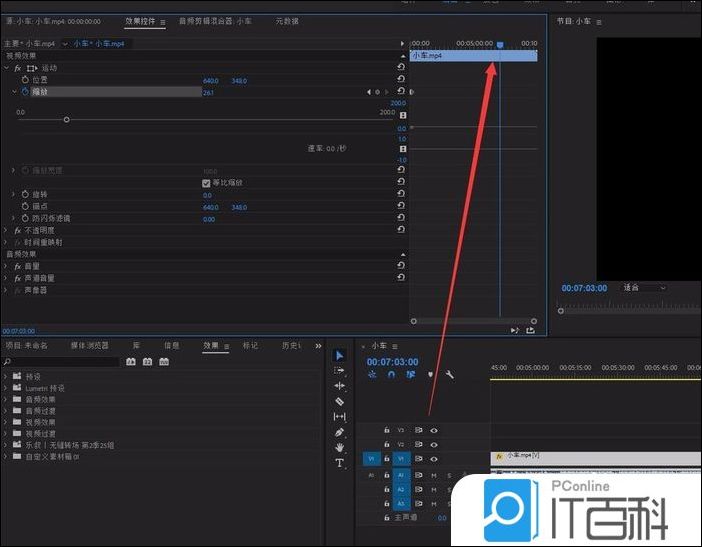Image resolution: width=702 pixels, height=547 pixels.
Task: Activate the Type (T) tool
Action: [339, 463]
